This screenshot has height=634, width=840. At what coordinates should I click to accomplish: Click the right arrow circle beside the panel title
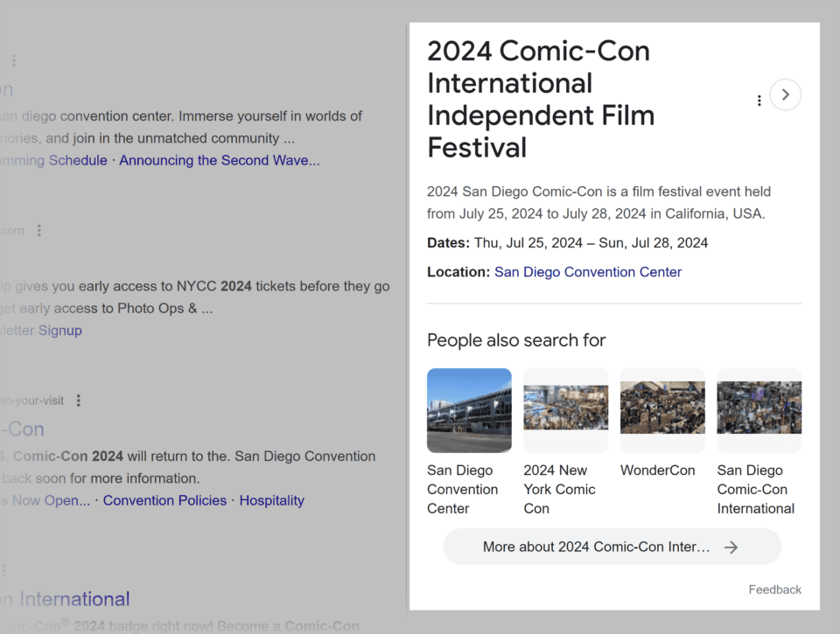coord(785,94)
